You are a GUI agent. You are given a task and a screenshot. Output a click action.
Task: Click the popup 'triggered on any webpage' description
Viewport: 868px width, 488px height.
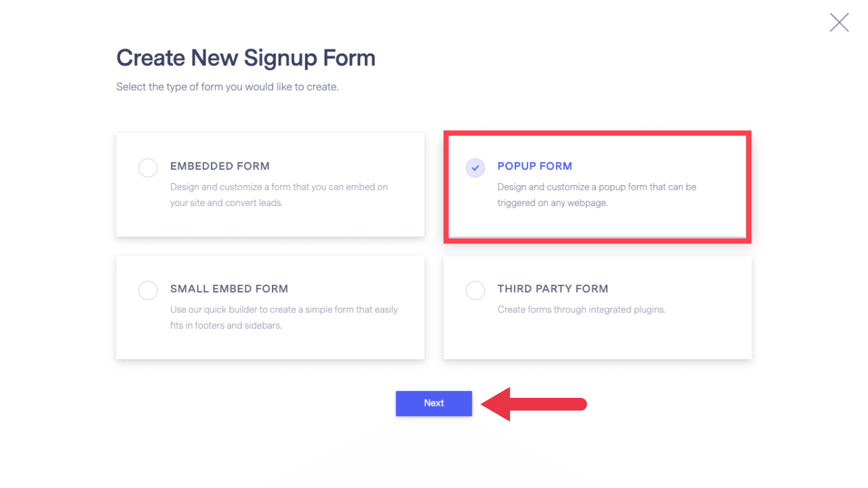tap(597, 195)
